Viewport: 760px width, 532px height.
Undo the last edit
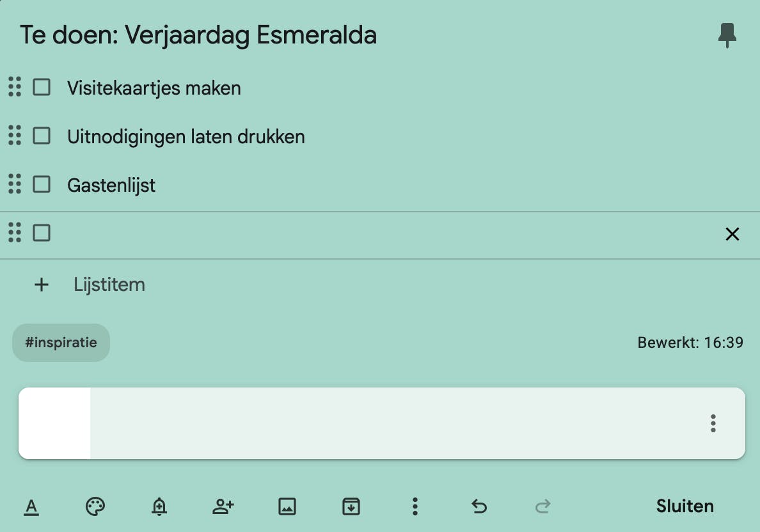(x=479, y=507)
